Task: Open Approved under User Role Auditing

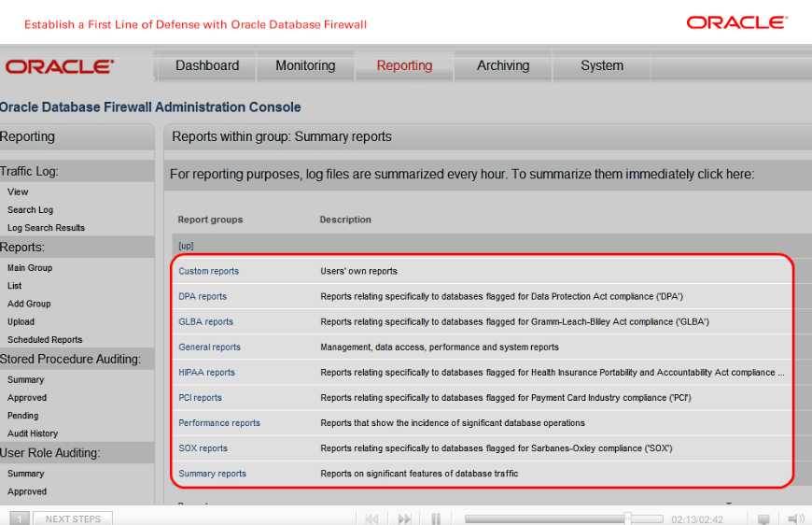Action: (27, 491)
